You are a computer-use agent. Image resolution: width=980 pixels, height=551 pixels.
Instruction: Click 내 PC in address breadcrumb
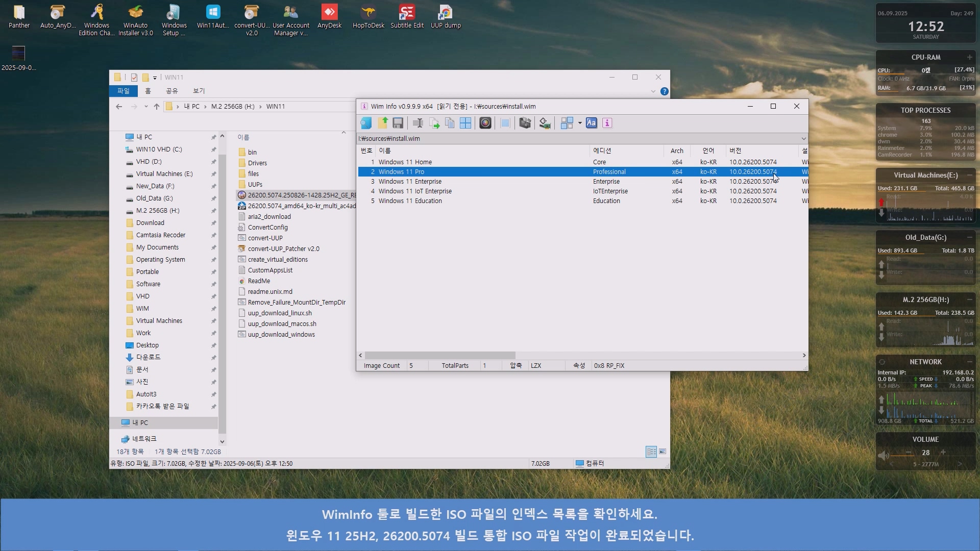(192, 107)
